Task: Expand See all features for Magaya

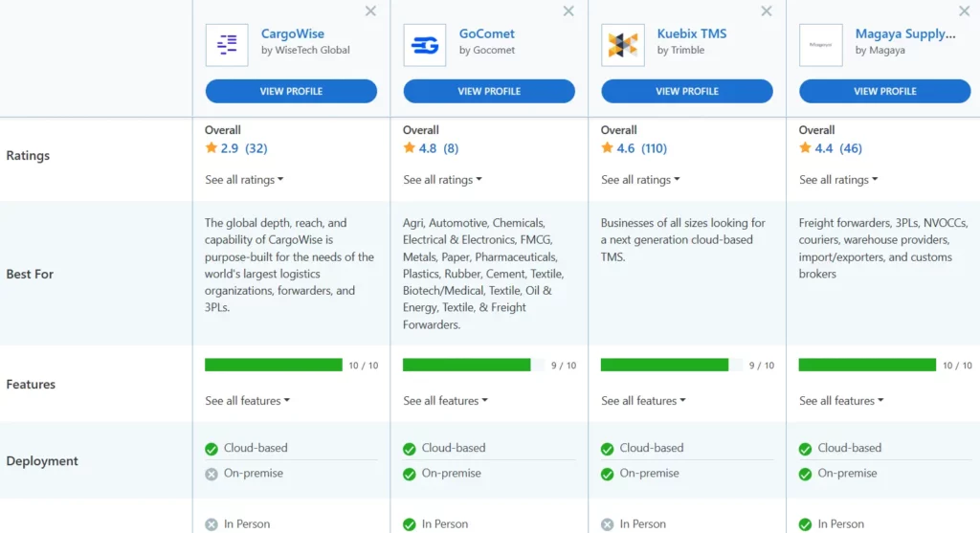Action: [841, 401]
